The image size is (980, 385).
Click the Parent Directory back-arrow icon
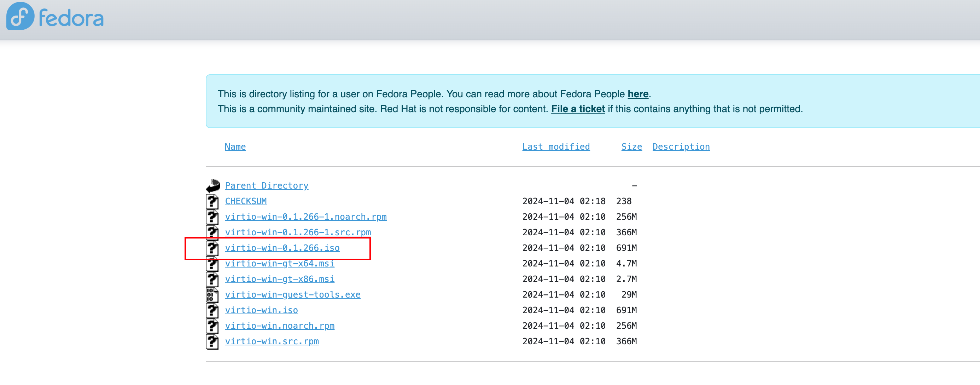(213, 185)
